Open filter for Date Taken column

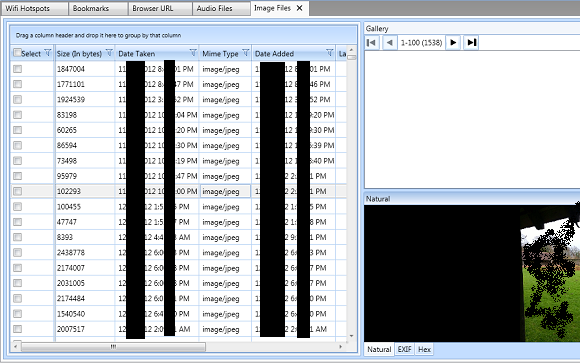193,53
